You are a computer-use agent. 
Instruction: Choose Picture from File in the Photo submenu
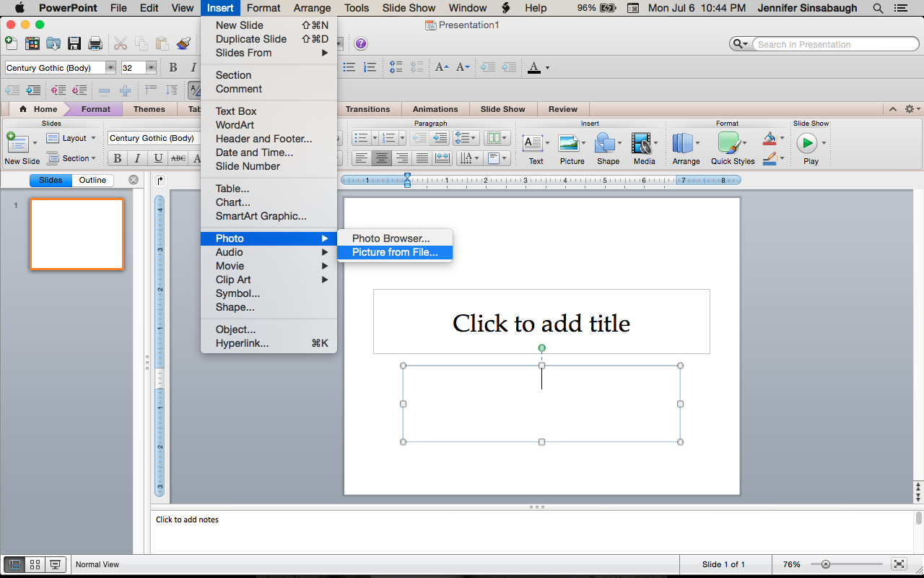tap(395, 252)
